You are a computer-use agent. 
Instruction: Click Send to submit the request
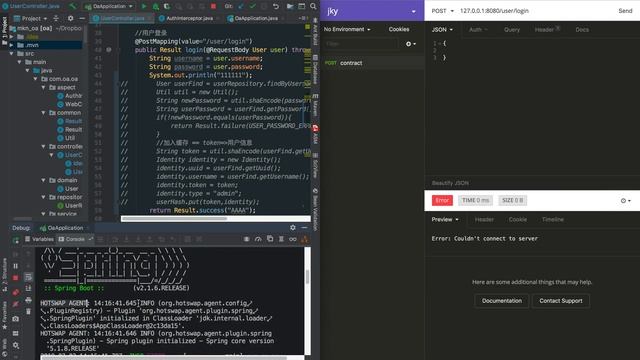[x=625, y=11]
